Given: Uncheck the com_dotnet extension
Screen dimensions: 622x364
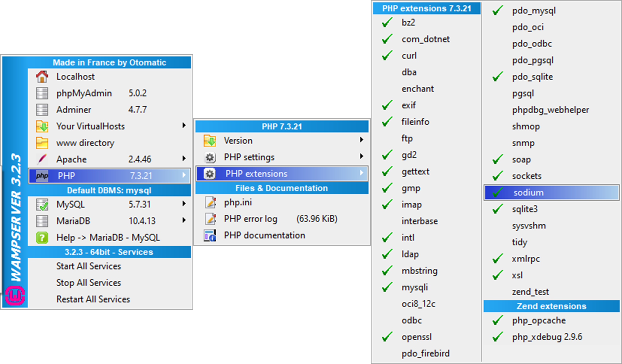Looking at the screenshot, I should (x=427, y=39).
